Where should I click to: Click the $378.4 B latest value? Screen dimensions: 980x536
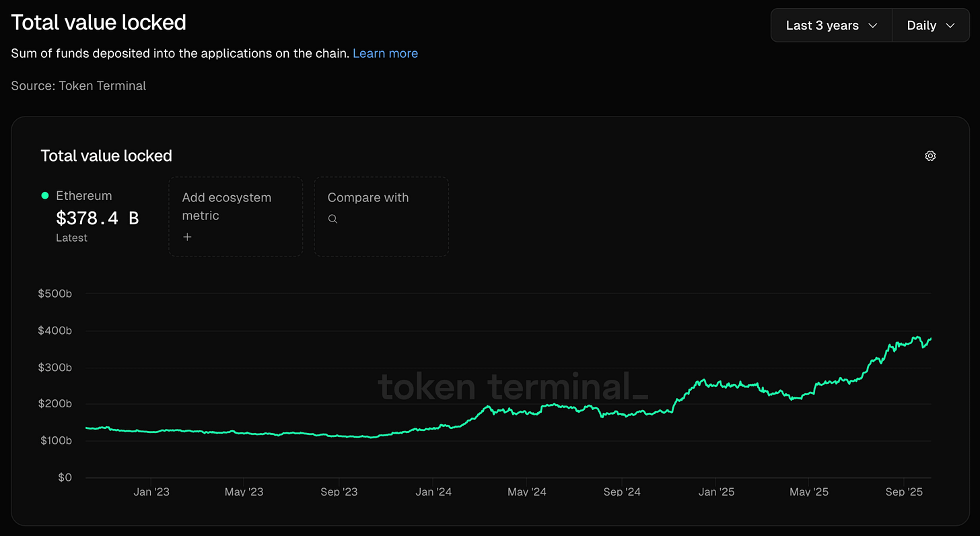(97, 217)
